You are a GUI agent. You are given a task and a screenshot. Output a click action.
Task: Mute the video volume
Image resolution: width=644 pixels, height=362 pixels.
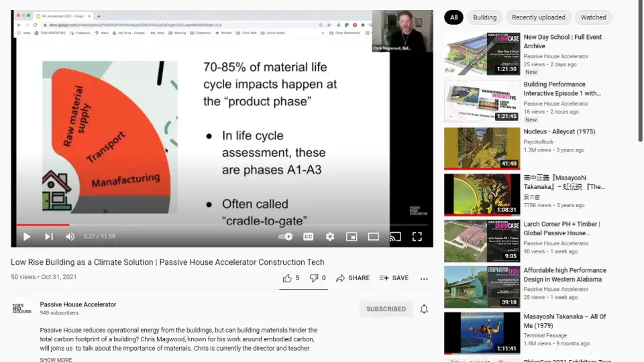tap(70, 237)
